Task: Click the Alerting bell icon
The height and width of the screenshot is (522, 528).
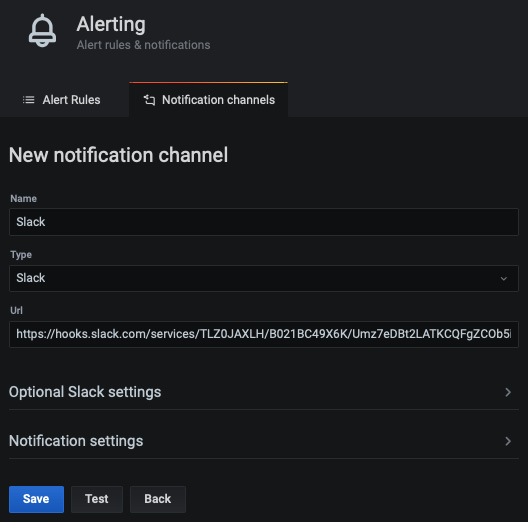Action: (x=42, y=31)
